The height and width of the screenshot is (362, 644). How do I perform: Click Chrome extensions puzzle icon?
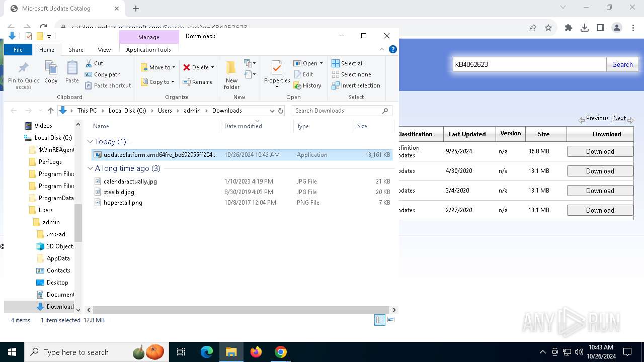click(x=569, y=28)
